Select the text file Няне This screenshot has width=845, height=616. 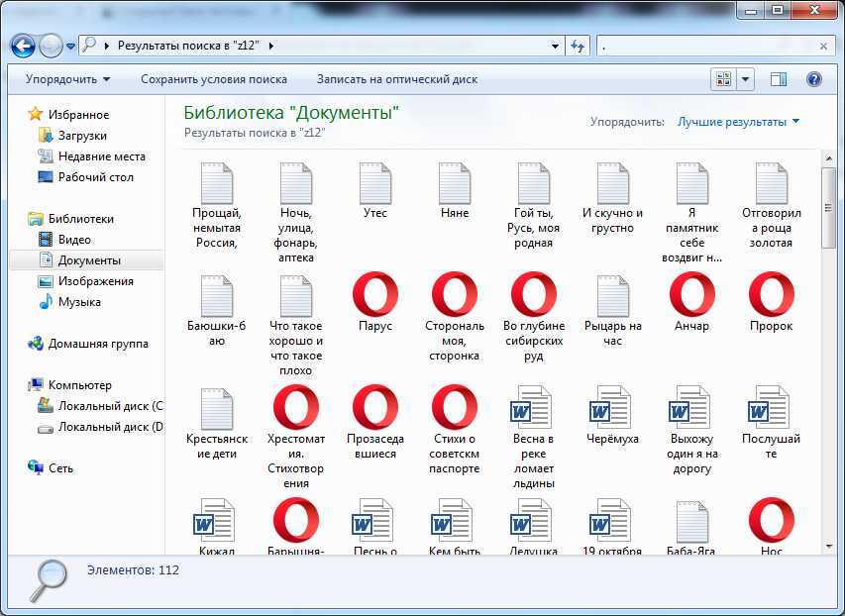click(455, 191)
